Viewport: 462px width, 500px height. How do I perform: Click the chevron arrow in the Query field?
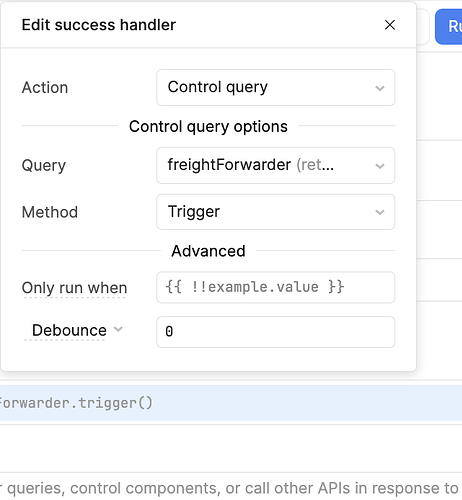click(380, 166)
